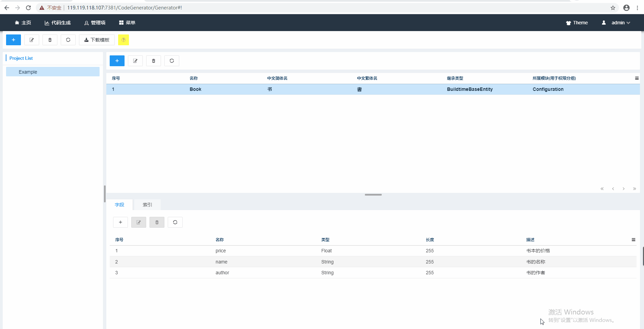644x329 pixels.
Task: Select the name field row
Action: 373,262
